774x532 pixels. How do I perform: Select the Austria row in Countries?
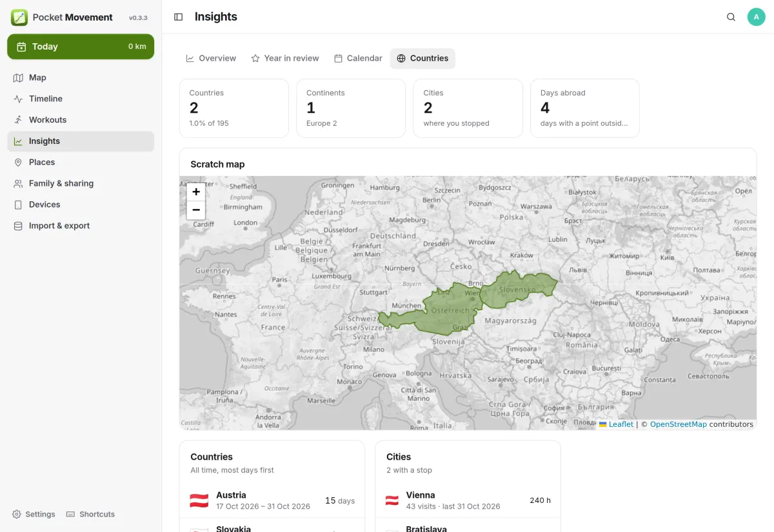[x=272, y=500]
